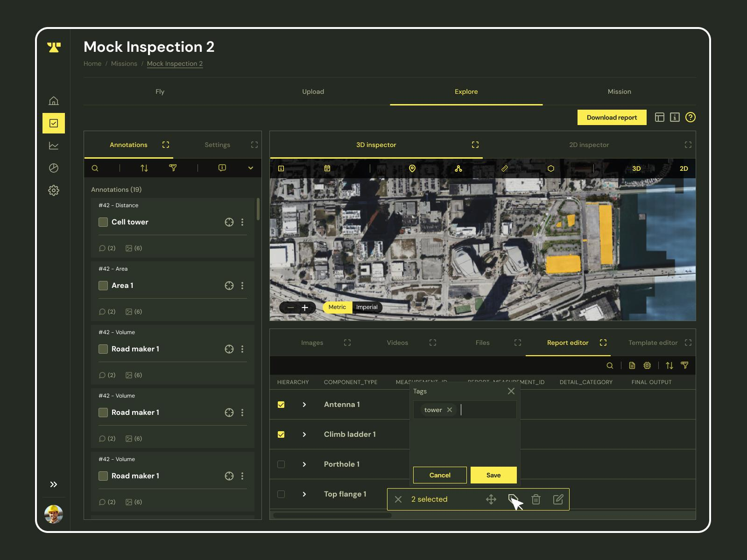Move selected rows with move icon
The image size is (747, 560).
pos(491,499)
